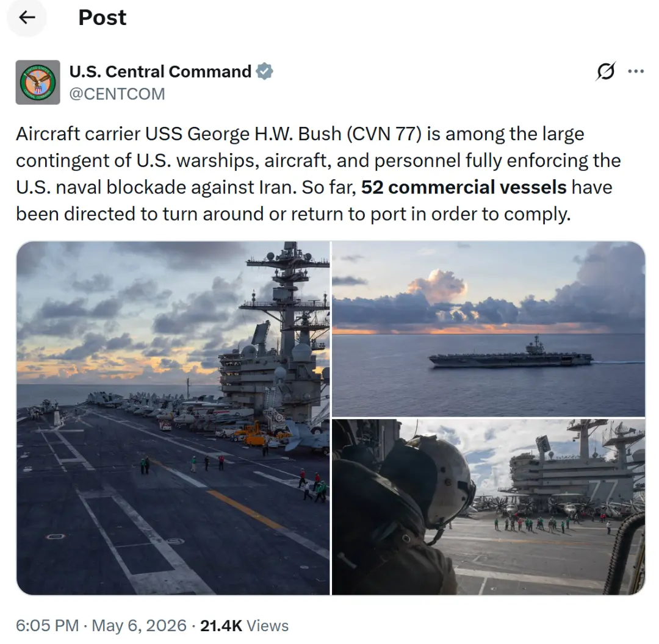This screenshot has width=659, height=644.
Task: Open the three-dots more options menu
Action: point(635,71)
